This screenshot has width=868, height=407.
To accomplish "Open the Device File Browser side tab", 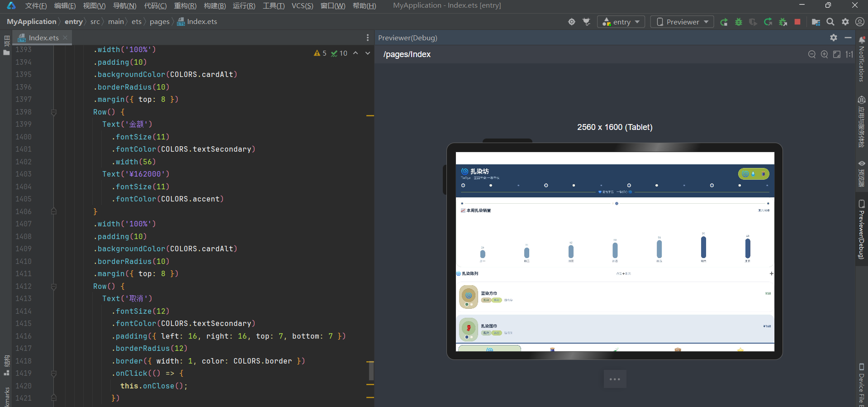I will pos(862,385).
